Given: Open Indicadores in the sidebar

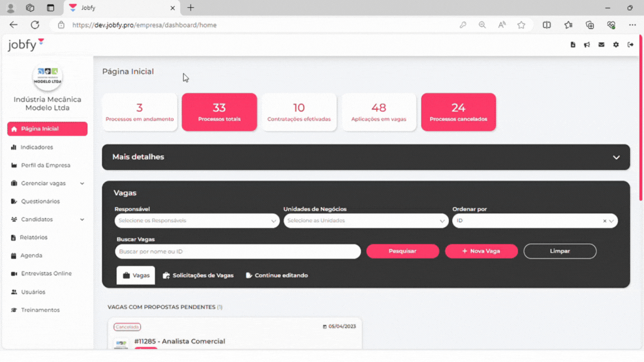Looking at the screenshot, I should point(37,147).
